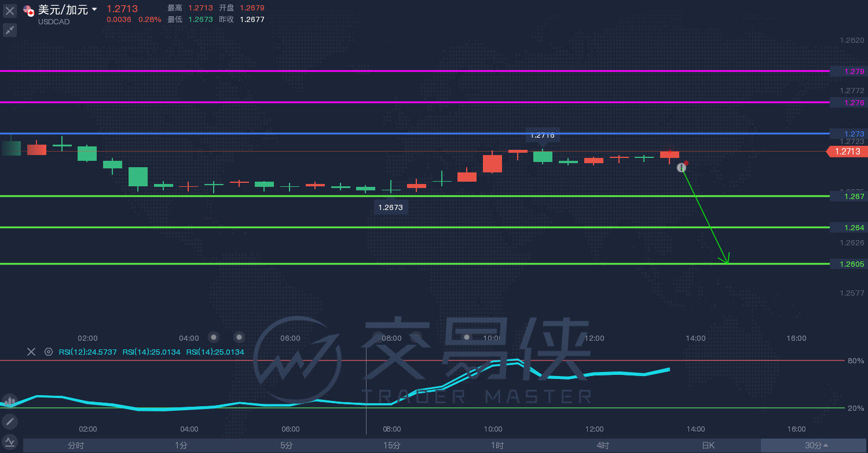Click RSI(12):24.5737 indicator label
Image resolution: width=868 pixels, height=453 pixels.
coord(88,352)
